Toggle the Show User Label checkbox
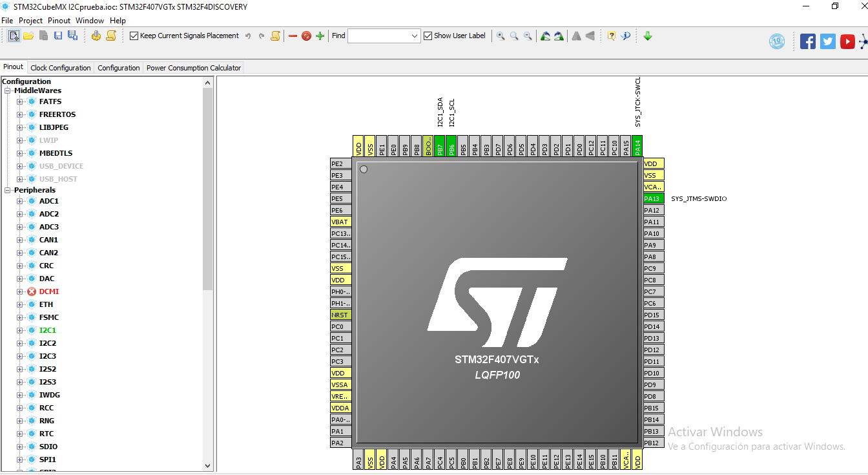868x475 pixels. point(428,36)
